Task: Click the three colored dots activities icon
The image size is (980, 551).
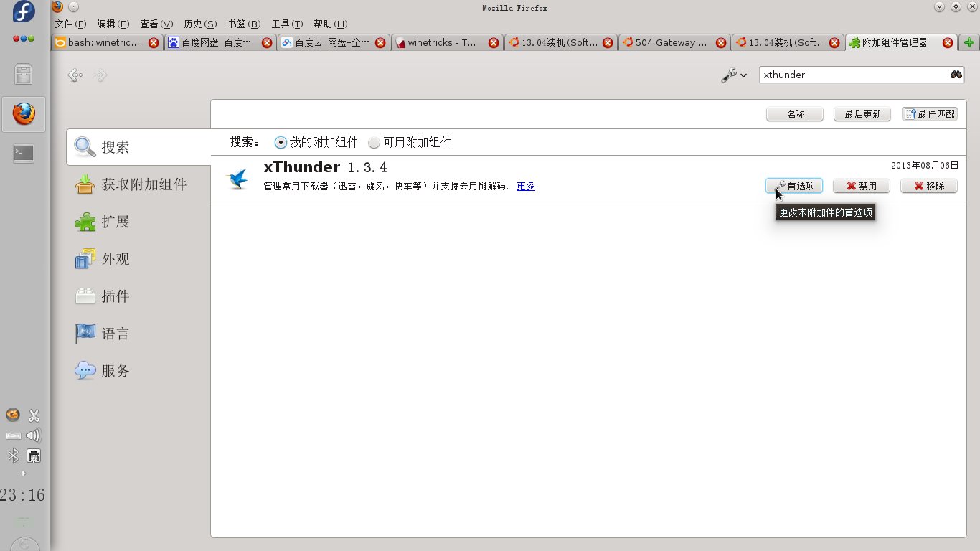Action: tap(24, 38)
